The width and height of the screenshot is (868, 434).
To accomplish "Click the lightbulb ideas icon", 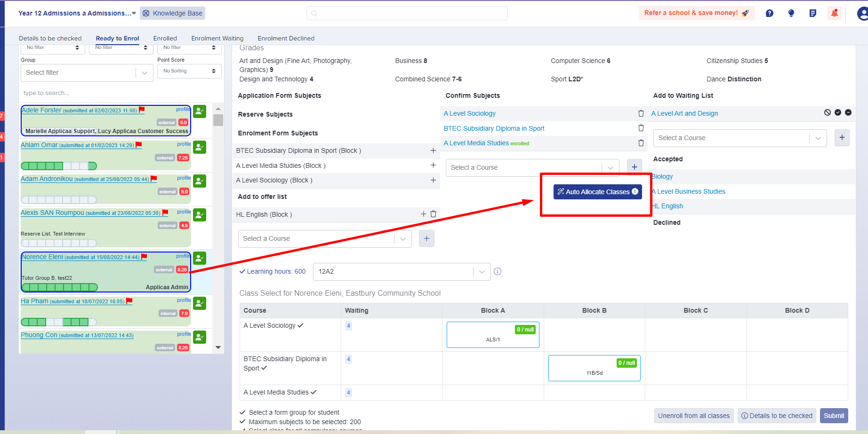I will [x=791, y=13].
